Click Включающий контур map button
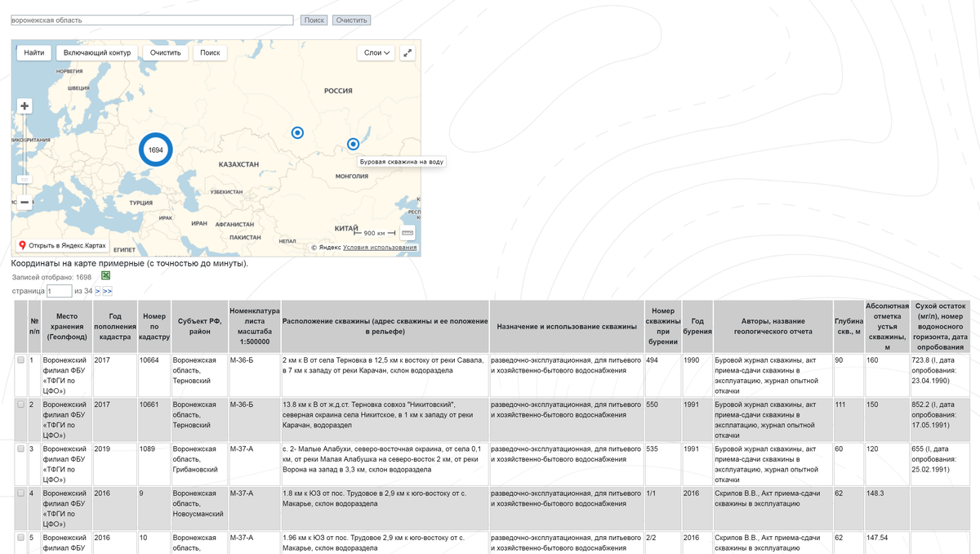Screen dimensions: 980x554 point(97,52)
